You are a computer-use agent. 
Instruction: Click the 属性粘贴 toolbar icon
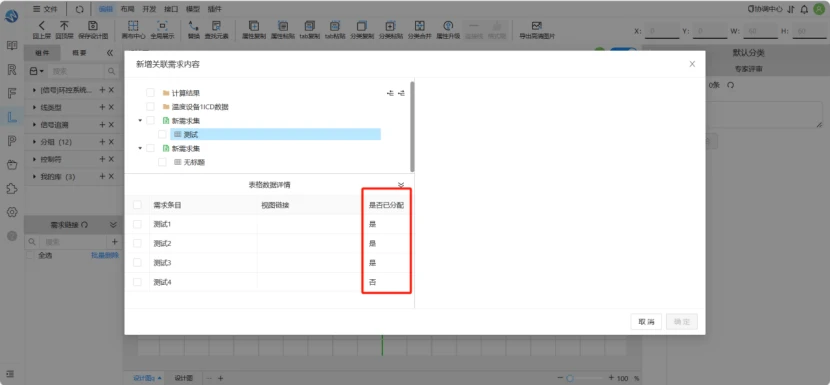[283, 25]
